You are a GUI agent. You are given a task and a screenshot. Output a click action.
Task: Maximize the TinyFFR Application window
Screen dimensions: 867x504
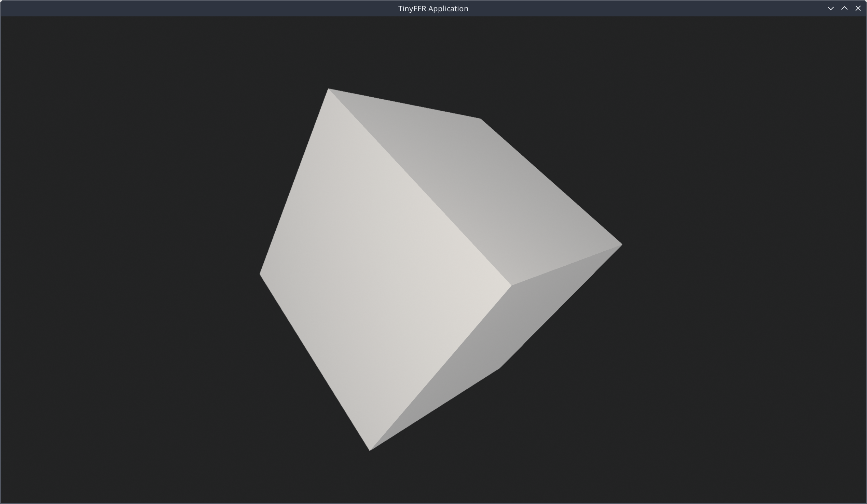pos(844,9)
